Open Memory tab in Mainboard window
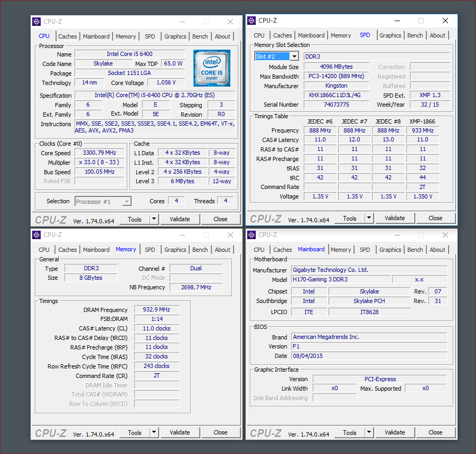This screenshot has width=476, height=454. [x=341, y=250]
